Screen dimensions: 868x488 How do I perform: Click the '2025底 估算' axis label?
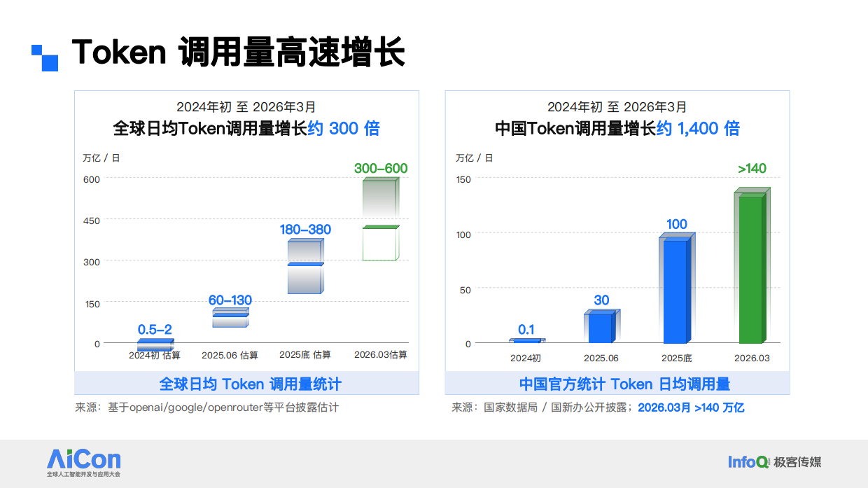305,355
